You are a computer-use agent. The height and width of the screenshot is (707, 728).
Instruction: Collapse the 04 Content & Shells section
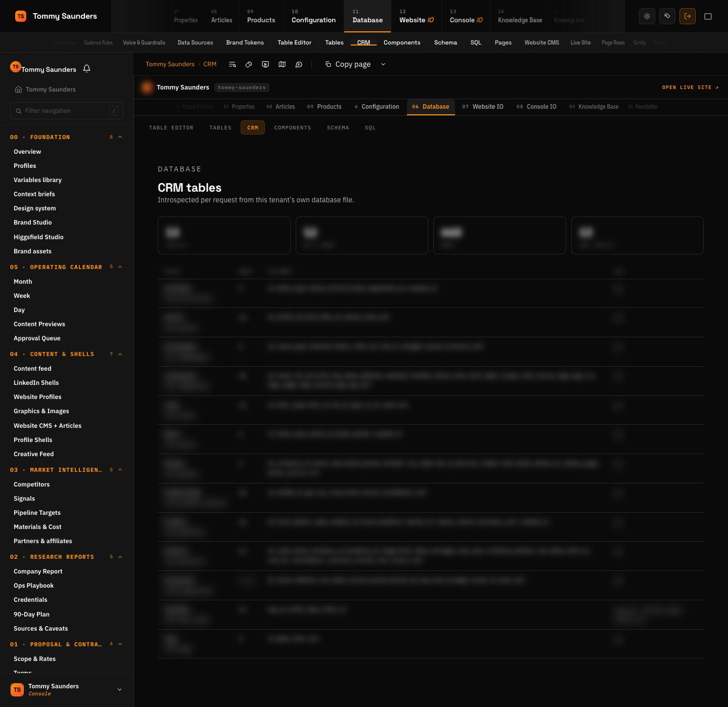click(x=120, y=354)
